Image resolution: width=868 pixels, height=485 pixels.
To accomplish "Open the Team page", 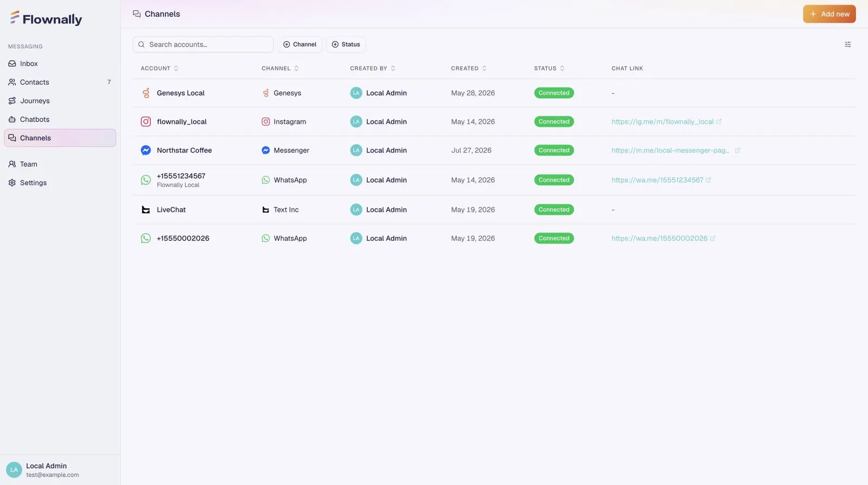I will pyautogui.click(x=60, y=164).
